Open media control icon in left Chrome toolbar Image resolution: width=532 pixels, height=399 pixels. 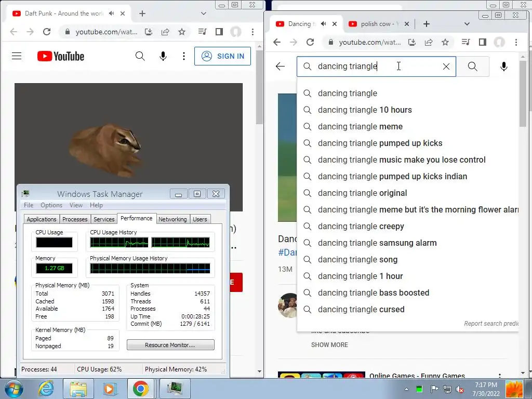pyautogui.click(x=203, y=32)
